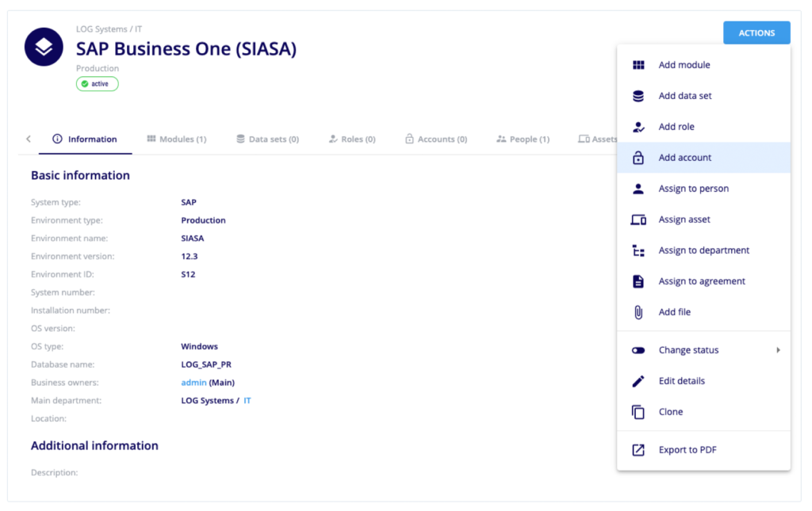812x511 pixels.
Task: Click the Environment type value Production
Action: [x=203, y=220]
